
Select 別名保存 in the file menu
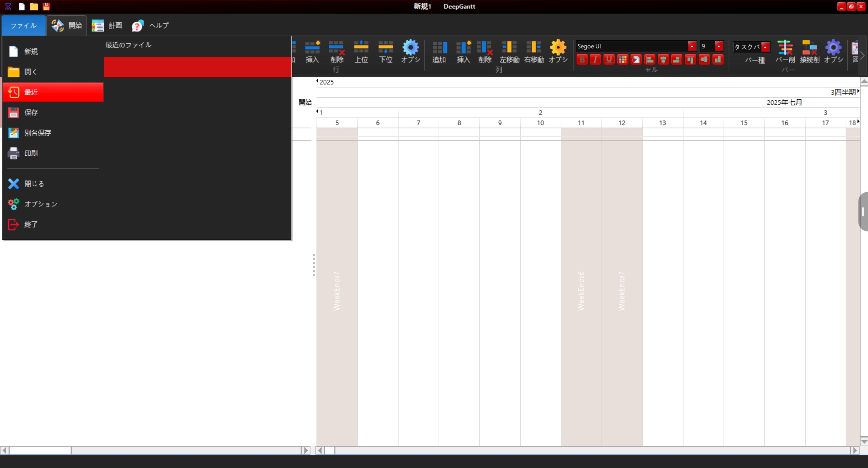[37, 133]
